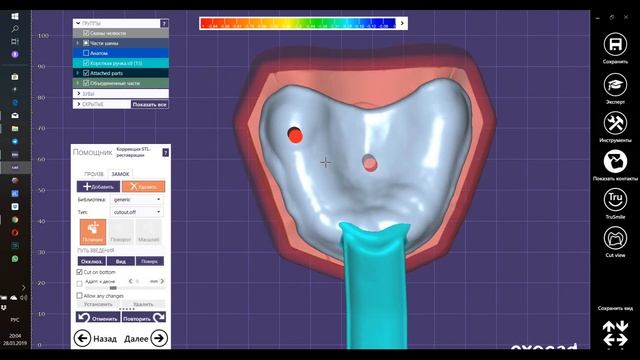Open Task View on the taskbar
This screenshot has width=640, height=360.
tap(15, 42)
